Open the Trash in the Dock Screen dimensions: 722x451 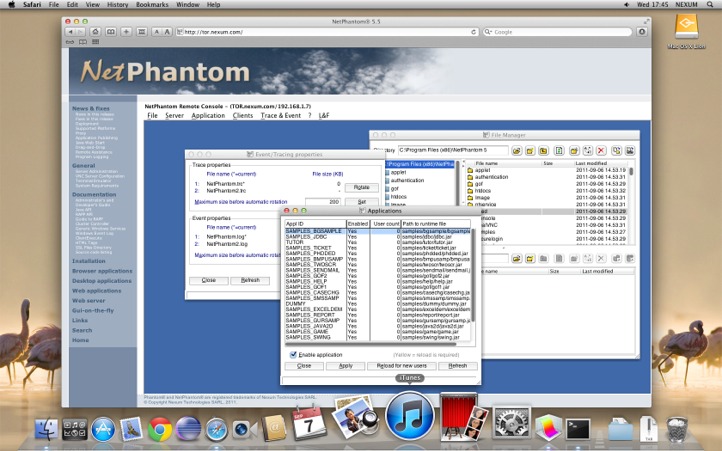[676, 429]
